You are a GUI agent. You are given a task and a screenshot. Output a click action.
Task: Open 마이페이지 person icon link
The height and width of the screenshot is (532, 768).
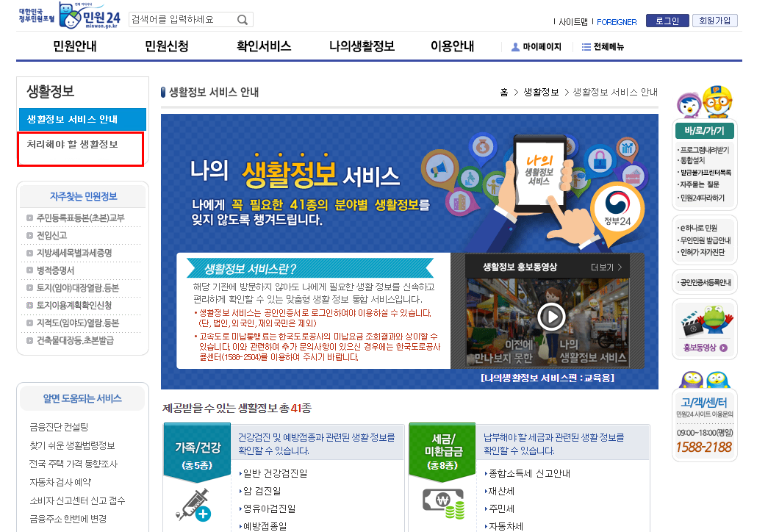pyautogui.click(x=515, y=47)
